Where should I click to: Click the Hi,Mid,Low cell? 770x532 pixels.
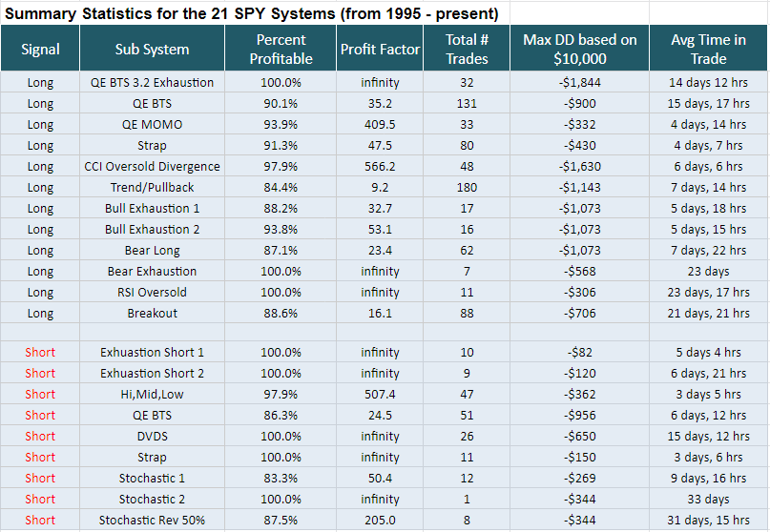pyautogui.click(x=152, y=394)
